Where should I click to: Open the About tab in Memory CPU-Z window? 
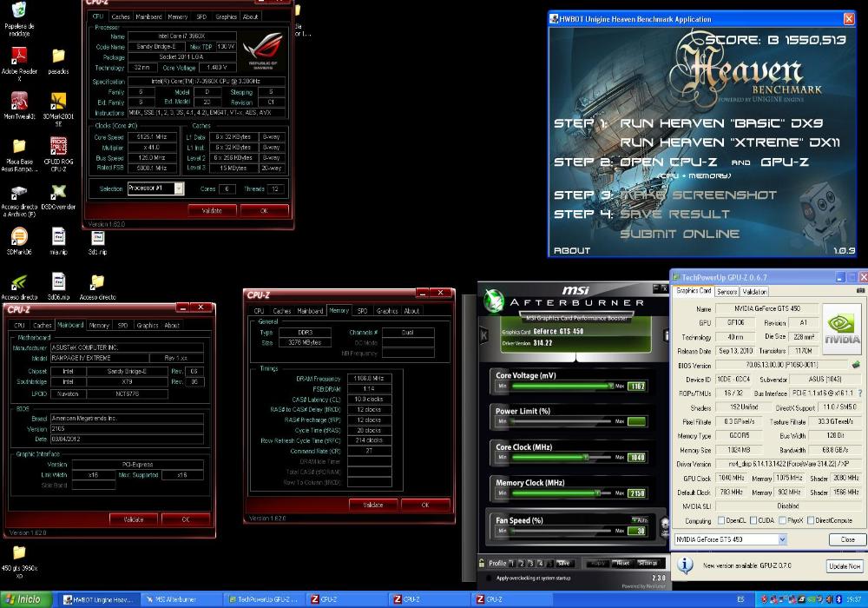[x=411, y=311]
